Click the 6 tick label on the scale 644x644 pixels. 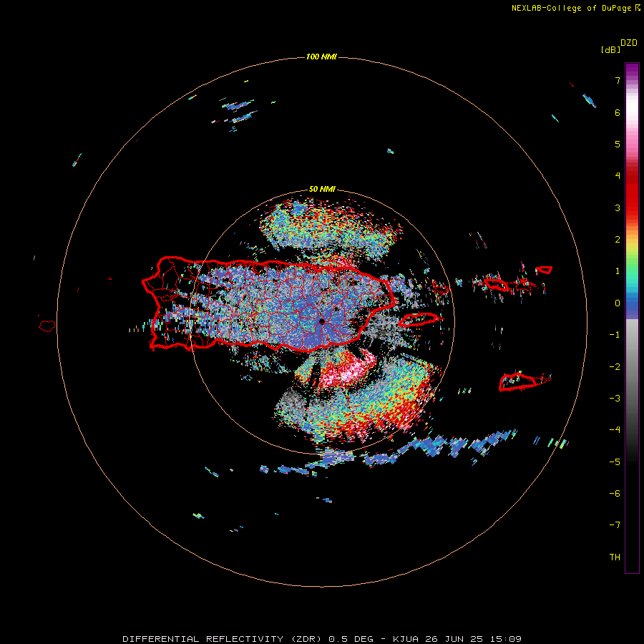(618, 112)
